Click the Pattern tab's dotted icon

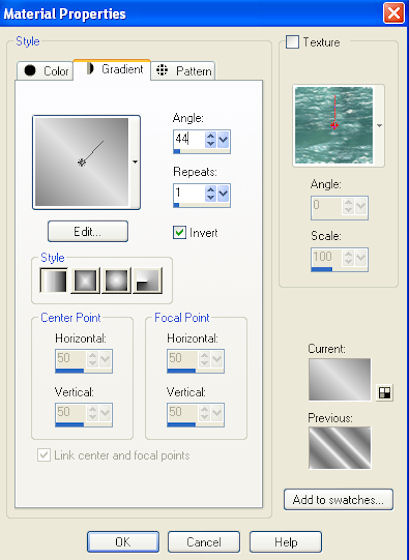[x=162, y=70]
